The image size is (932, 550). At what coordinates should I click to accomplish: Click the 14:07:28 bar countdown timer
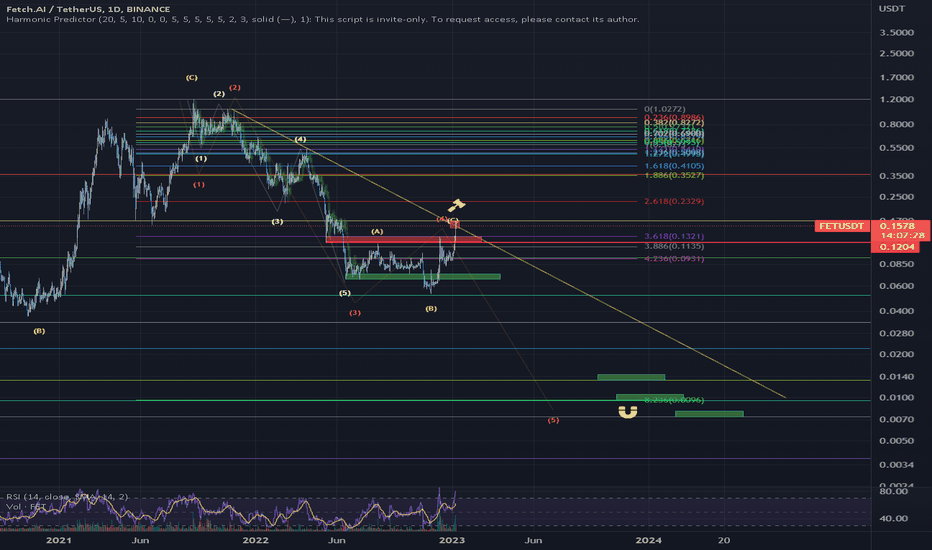[902, 235]
